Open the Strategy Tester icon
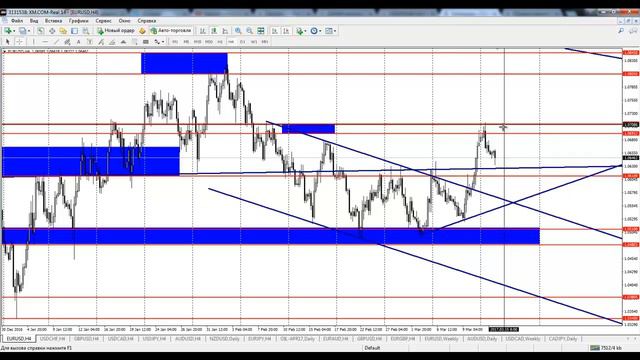 click(x=86, y=31)
